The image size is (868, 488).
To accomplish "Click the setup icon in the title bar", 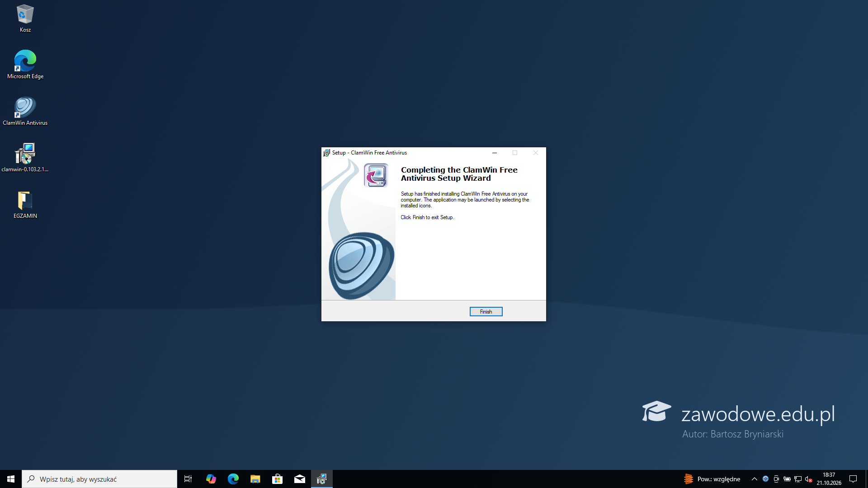I will pos(326,153).
